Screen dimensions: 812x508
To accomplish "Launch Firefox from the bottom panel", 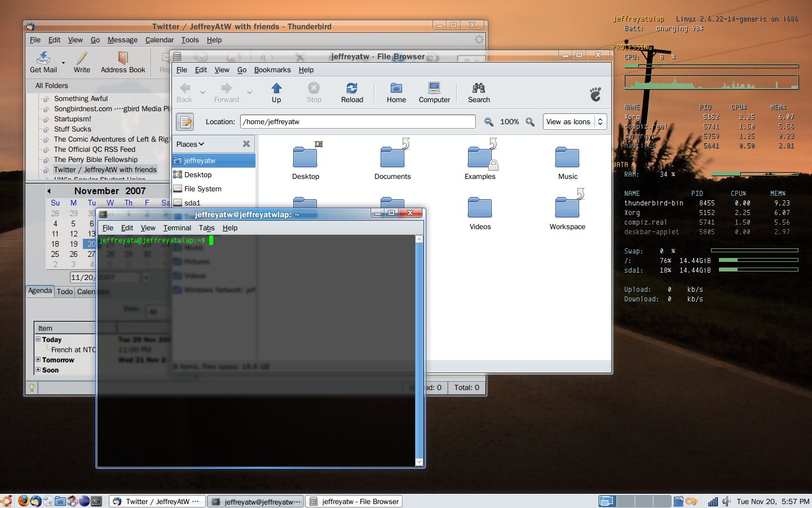I will pos(23,501).
